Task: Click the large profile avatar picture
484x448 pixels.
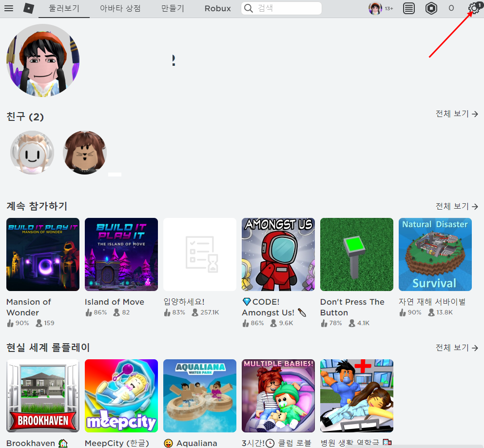Action: pos(43,60)
